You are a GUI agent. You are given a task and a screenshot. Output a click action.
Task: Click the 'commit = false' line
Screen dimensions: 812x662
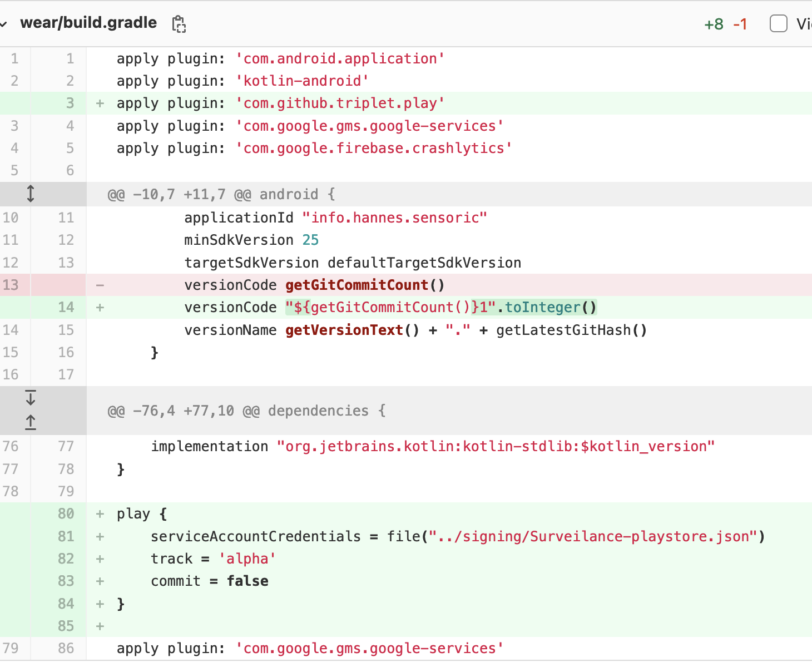[210, 581]
